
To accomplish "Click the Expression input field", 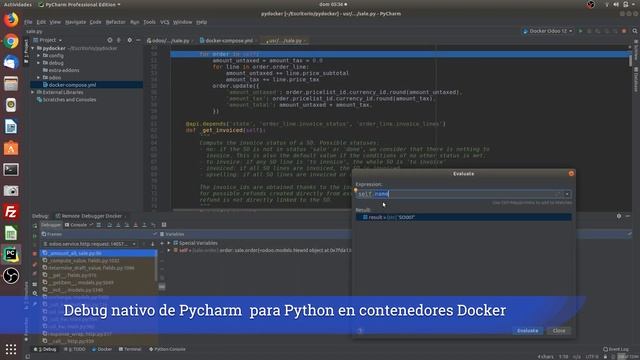I will point(459,194).
